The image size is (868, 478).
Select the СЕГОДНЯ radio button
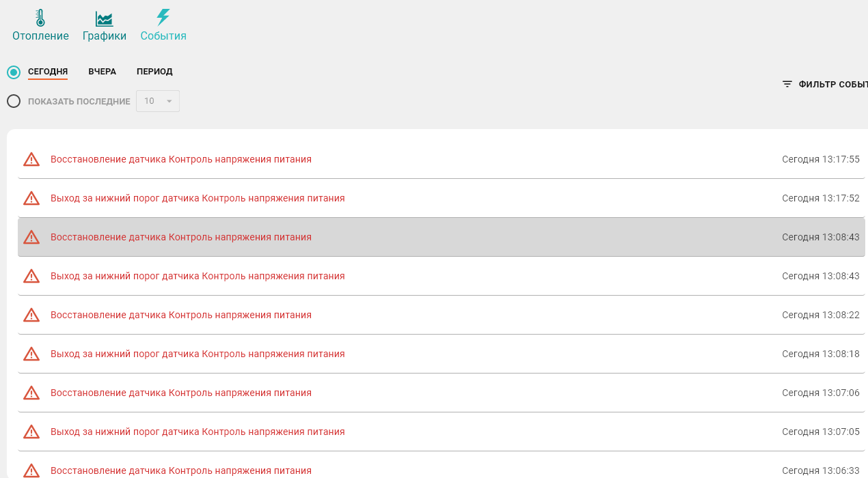[x=14, y=72]
